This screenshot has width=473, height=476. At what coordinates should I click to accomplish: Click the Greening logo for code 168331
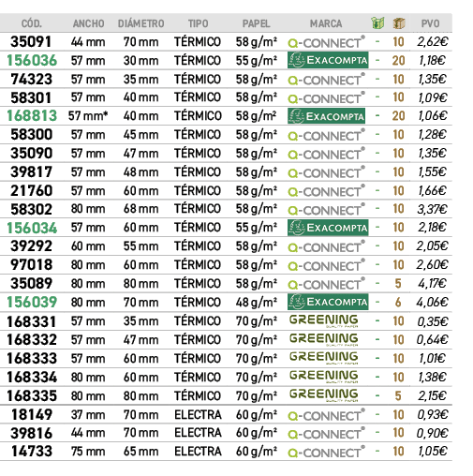(x=323, y=320)
